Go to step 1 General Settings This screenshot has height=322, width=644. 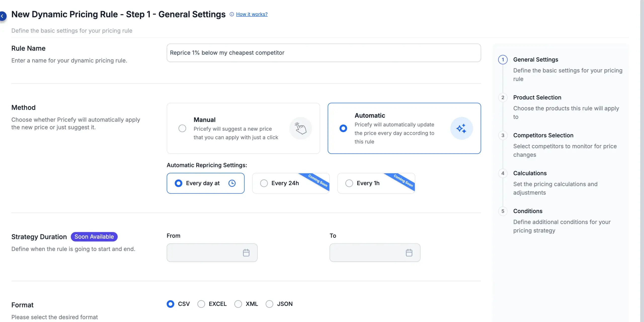tap(536, 60)
